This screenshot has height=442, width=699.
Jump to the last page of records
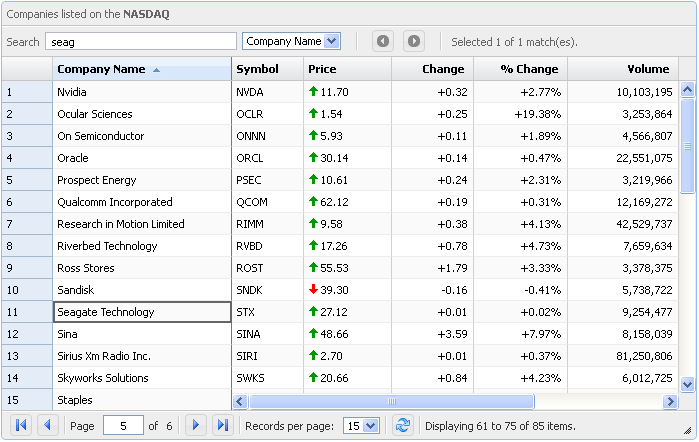(x=223, y=426)
